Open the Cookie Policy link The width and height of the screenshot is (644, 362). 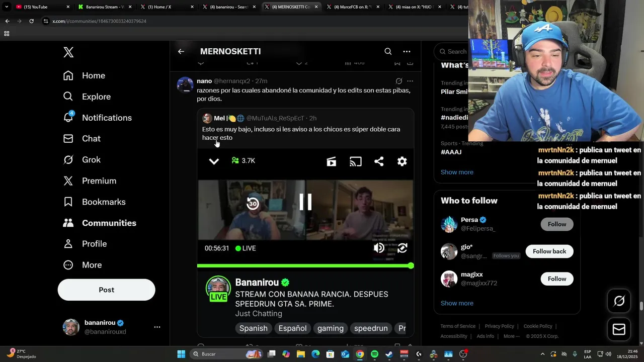[x=538, y=326]
